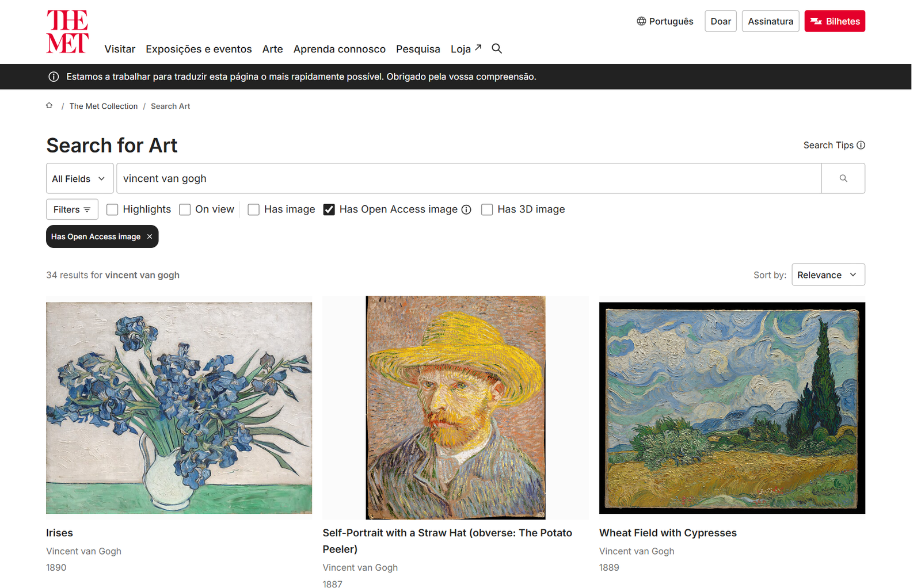
Task: Uncheck Has Open Access image
Action: pos(329,210)
